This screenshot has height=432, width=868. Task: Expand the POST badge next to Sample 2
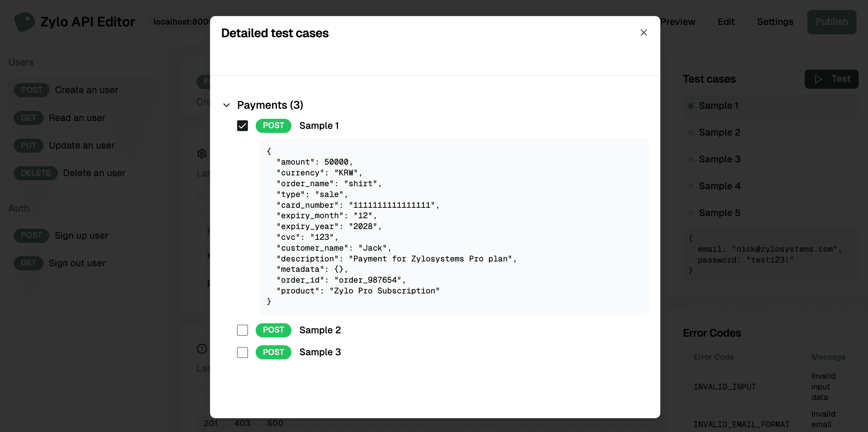pos(273,330)
